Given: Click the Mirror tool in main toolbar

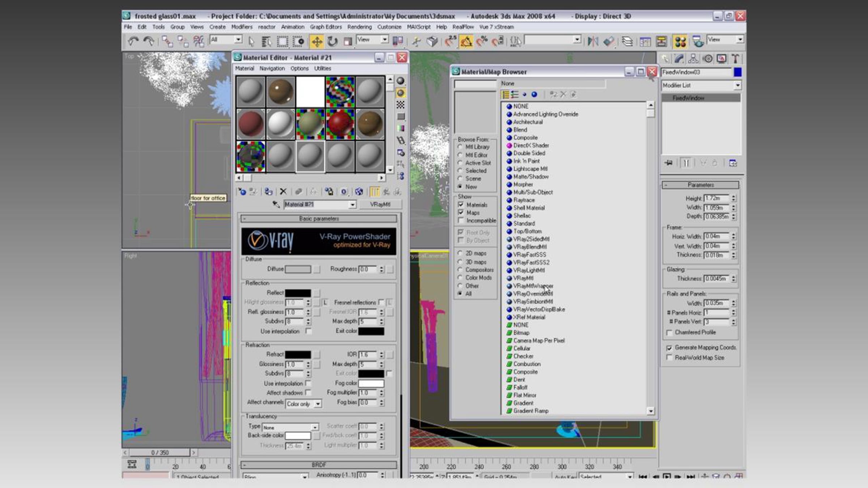Looking at the screenshot, I should 593,42.
